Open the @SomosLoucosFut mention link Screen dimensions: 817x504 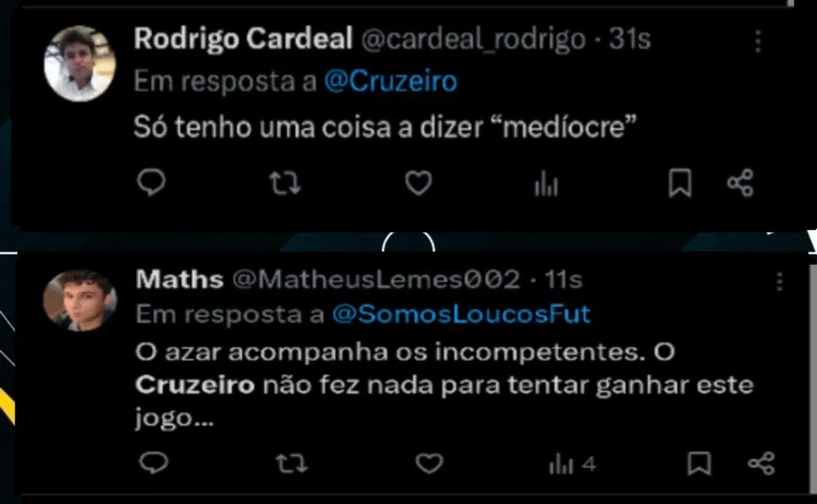[x=462, y=314]
